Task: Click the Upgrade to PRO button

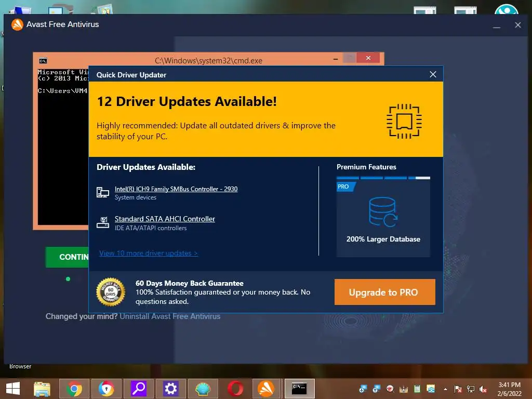Action: (385, 292)
